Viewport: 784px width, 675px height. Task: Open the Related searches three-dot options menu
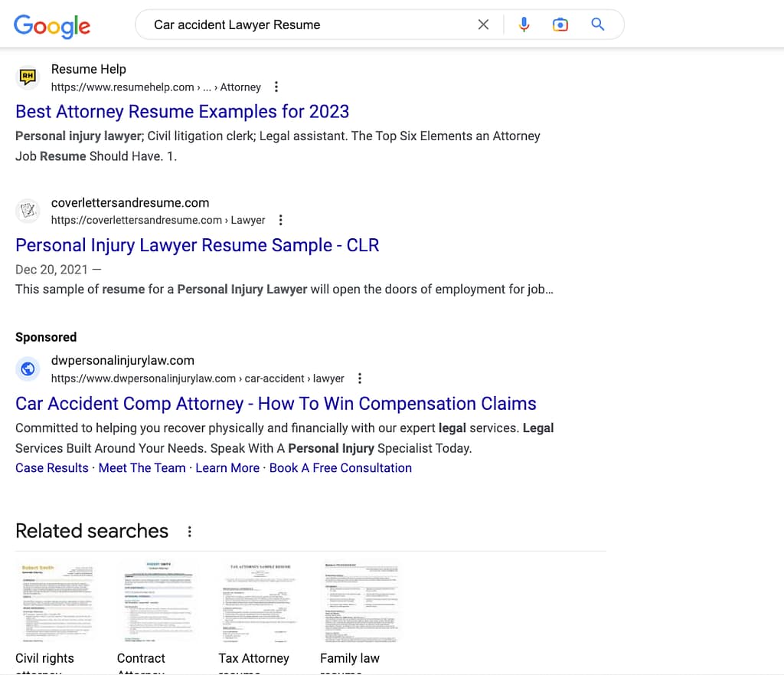click(190, 532)
